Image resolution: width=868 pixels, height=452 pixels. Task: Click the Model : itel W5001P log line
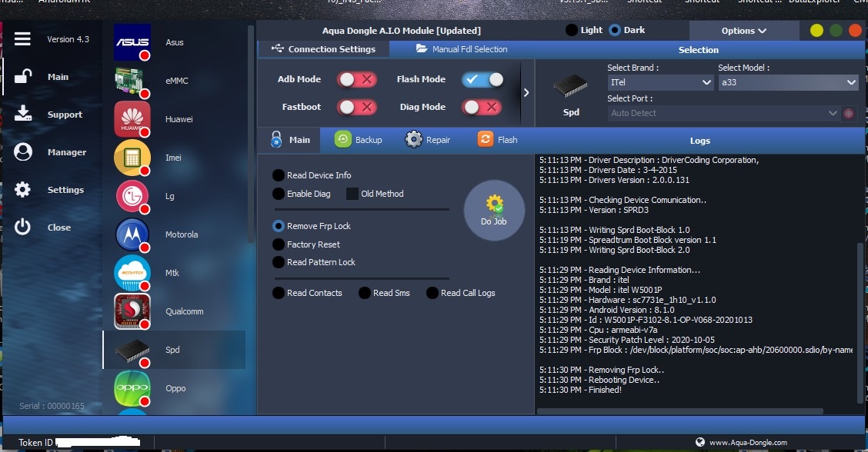(x=601, y=290)
